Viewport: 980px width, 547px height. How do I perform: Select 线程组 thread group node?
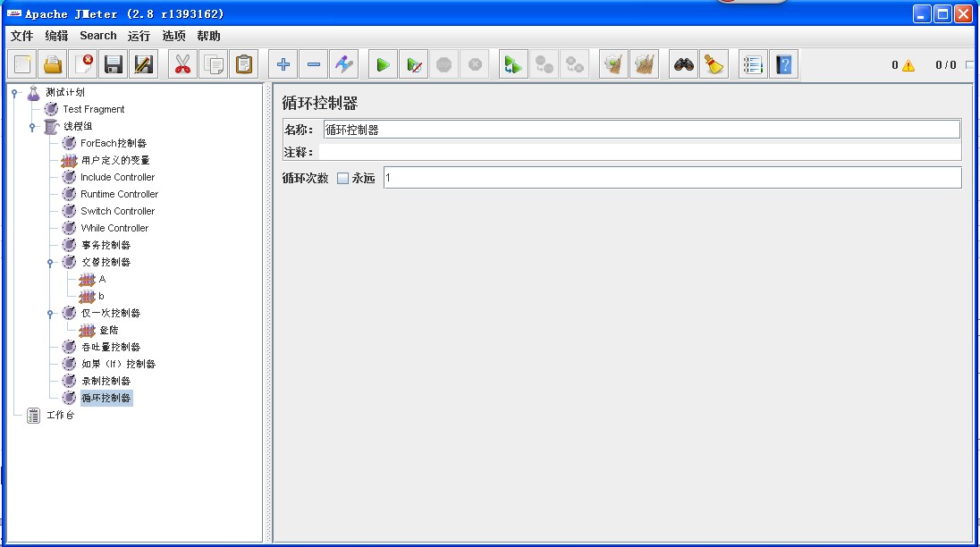(x=78, y=126)
